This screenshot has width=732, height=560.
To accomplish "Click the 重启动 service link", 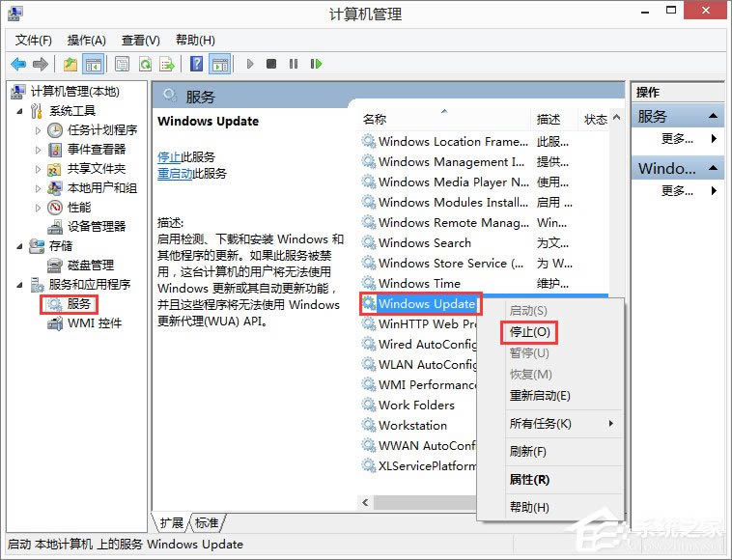I will 175,174.
